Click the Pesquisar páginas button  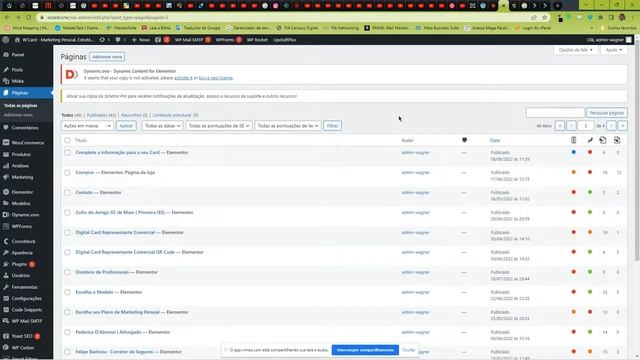pyautogui.click(x=607, y=113)
